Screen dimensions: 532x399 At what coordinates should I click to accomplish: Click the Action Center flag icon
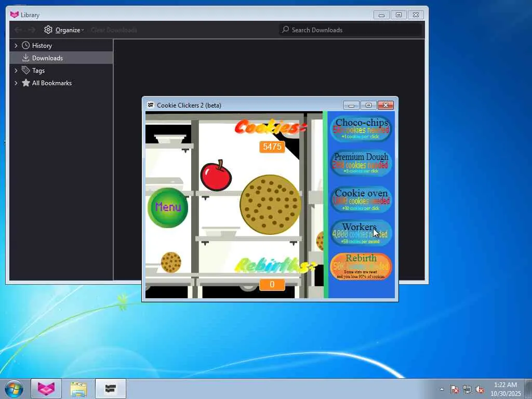(x=455, y=389)
